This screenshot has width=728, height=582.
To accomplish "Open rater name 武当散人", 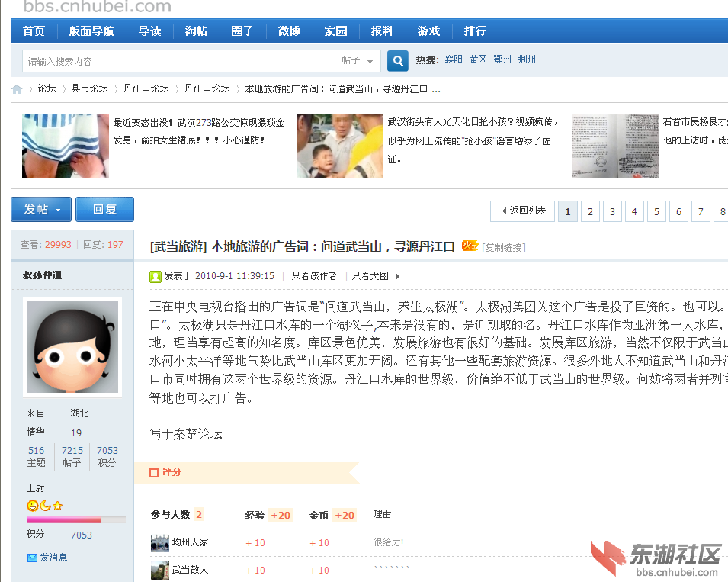I will (x=191, y=570).
